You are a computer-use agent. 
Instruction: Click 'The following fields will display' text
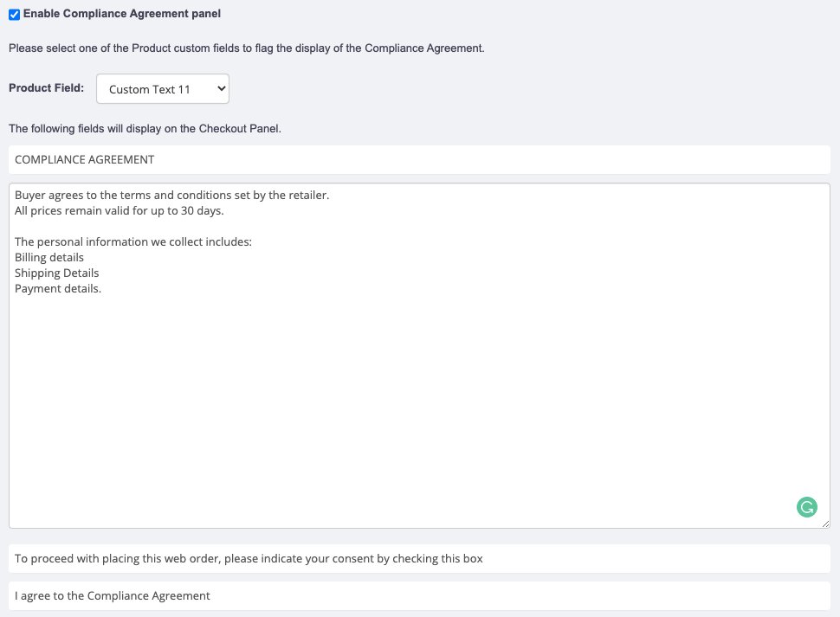[145, 129]
